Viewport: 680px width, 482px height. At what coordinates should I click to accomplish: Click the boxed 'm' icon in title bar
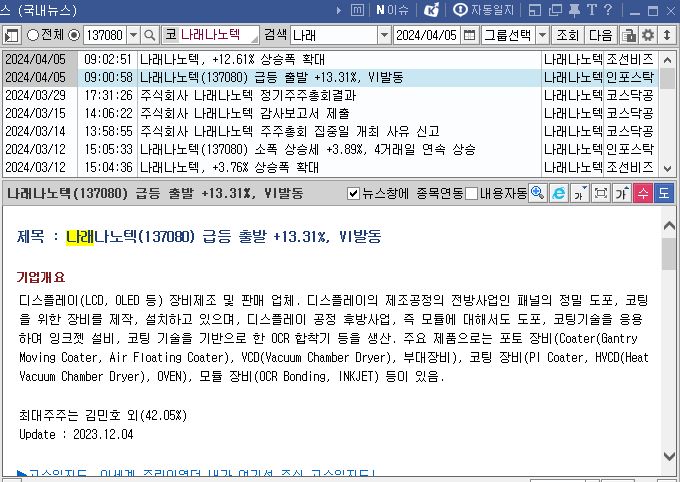[x=357, y=10]
